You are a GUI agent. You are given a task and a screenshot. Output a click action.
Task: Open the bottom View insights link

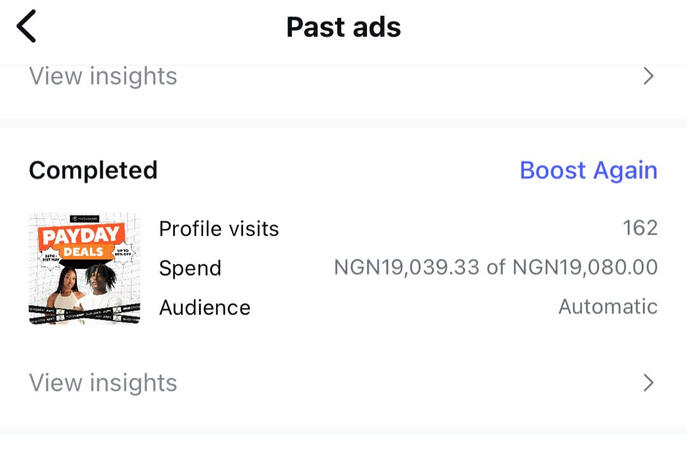click(103, 383)
